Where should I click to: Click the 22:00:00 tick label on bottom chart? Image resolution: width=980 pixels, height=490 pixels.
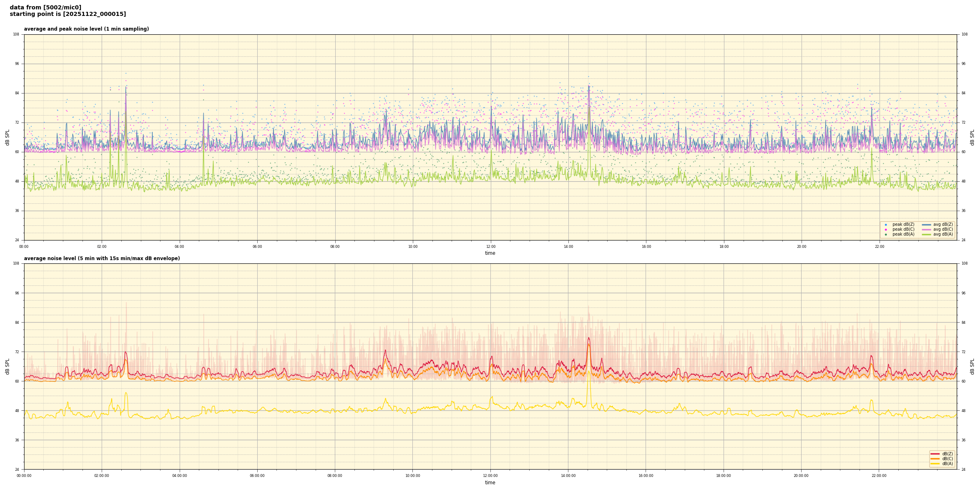(879, 476)
